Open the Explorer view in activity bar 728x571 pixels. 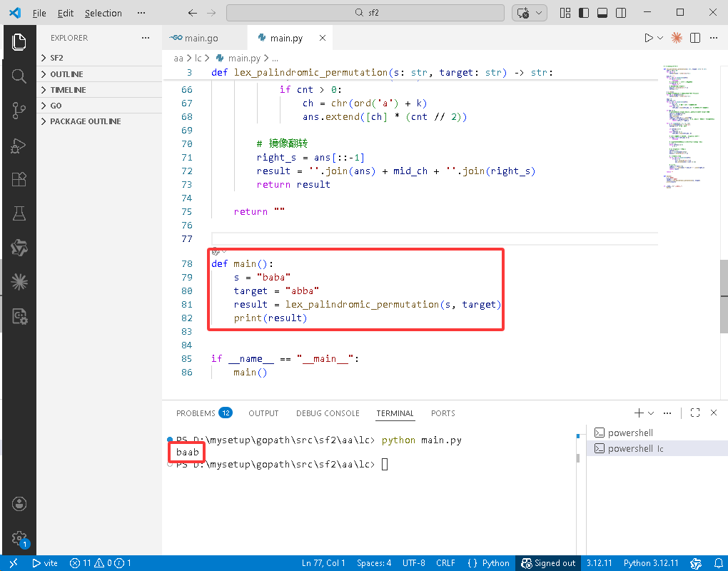point(19,42)
